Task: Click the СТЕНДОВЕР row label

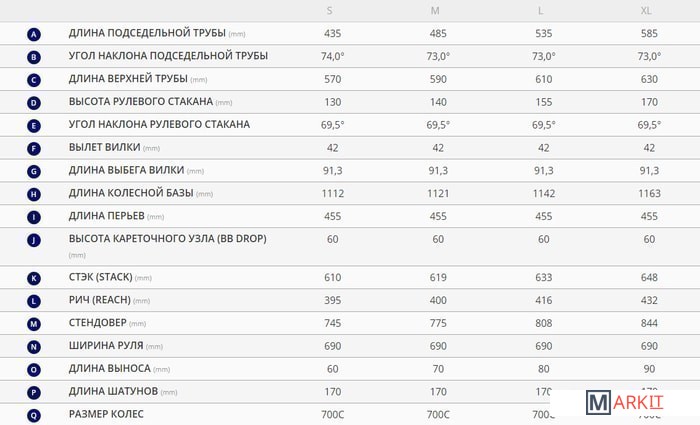Action: [107, 323]
